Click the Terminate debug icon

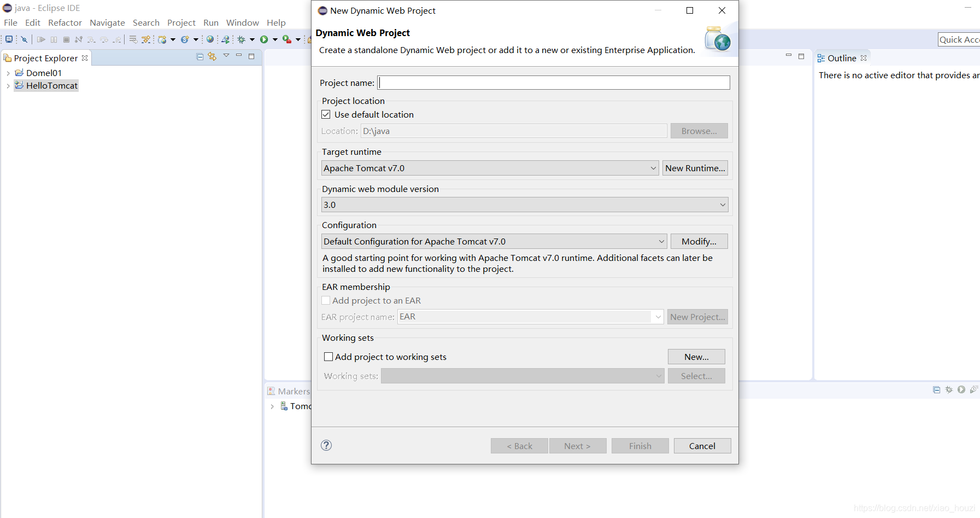coord(66,39)
